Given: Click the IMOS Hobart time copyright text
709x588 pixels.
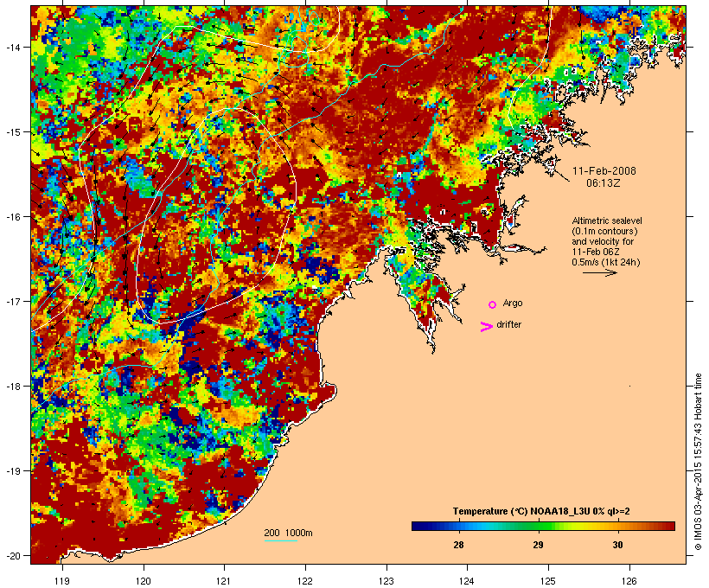Looking at the screenshot, I should pyautogui.click(x=698, y=462).
